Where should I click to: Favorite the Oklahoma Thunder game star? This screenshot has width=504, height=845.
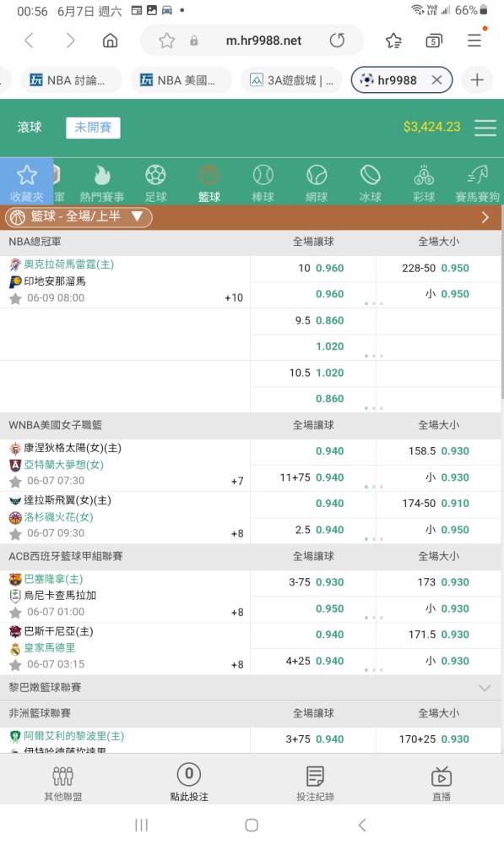[x=15, y=298]
